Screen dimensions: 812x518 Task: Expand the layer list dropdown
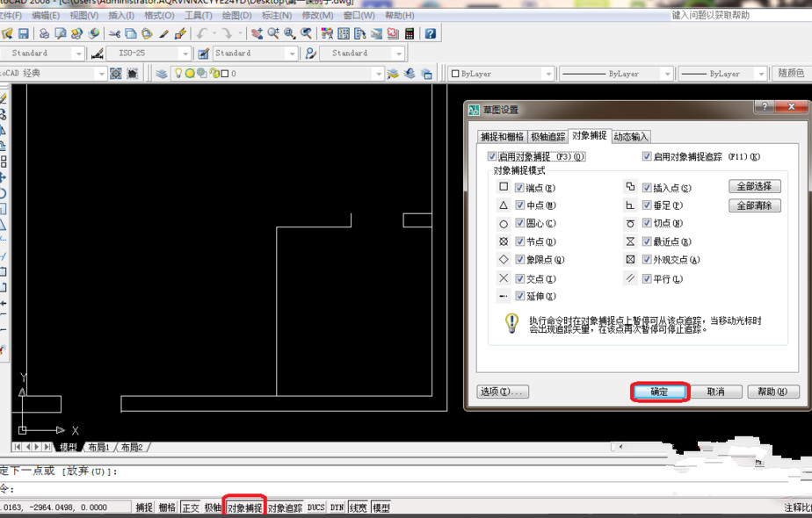(x=379, y=74)
